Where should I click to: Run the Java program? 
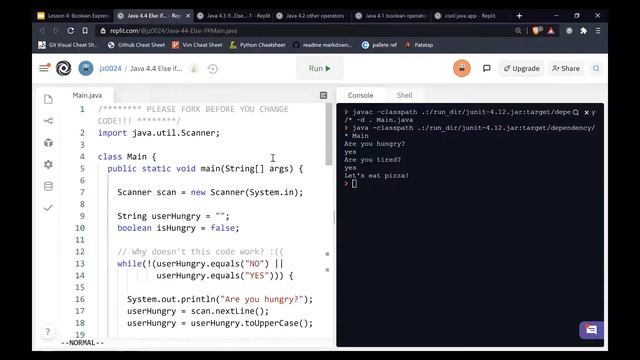pyautogui.click(x=320, y=69)
